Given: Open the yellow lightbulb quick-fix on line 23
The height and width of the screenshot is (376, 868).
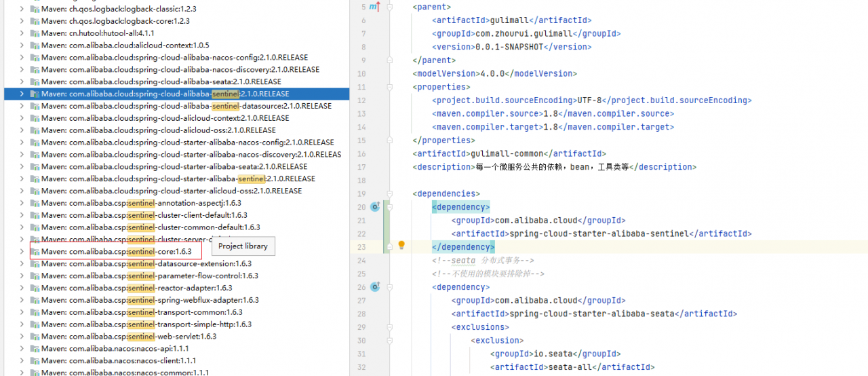Looking at the screenshot, I should pos(401,246).
